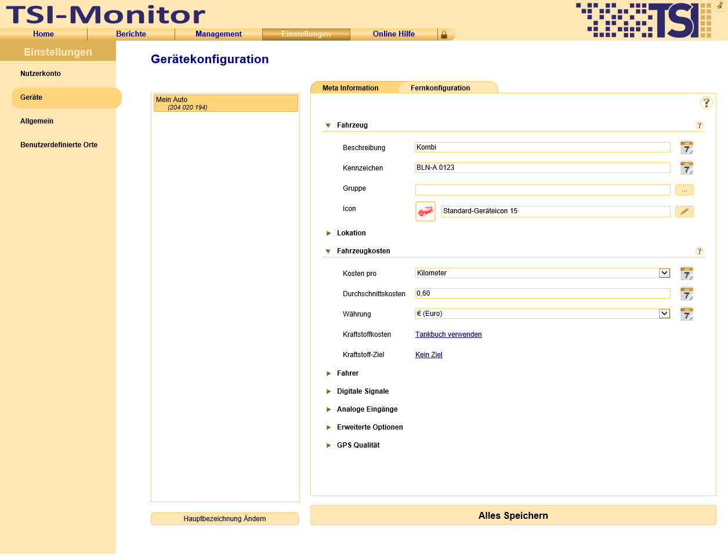Open Allgemein in the settings sidebar
Screen dimensions: 728x560
37,121
